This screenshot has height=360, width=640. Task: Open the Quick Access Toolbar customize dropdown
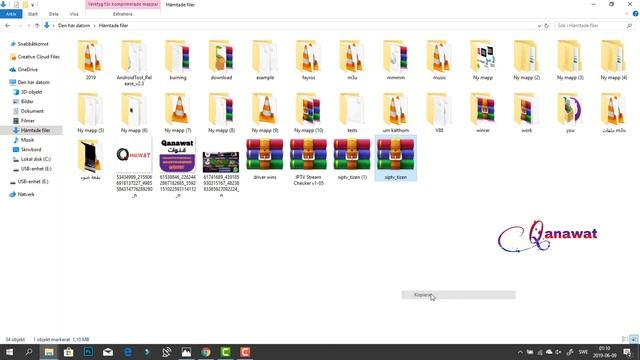33,4
